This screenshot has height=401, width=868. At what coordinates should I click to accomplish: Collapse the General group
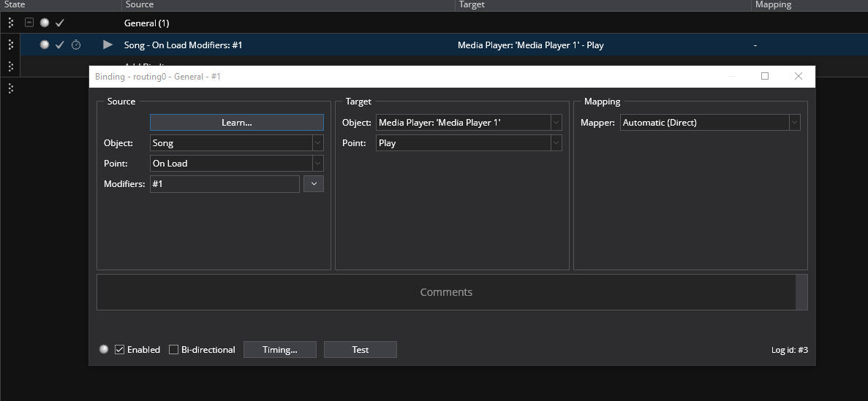pos(29,23)
